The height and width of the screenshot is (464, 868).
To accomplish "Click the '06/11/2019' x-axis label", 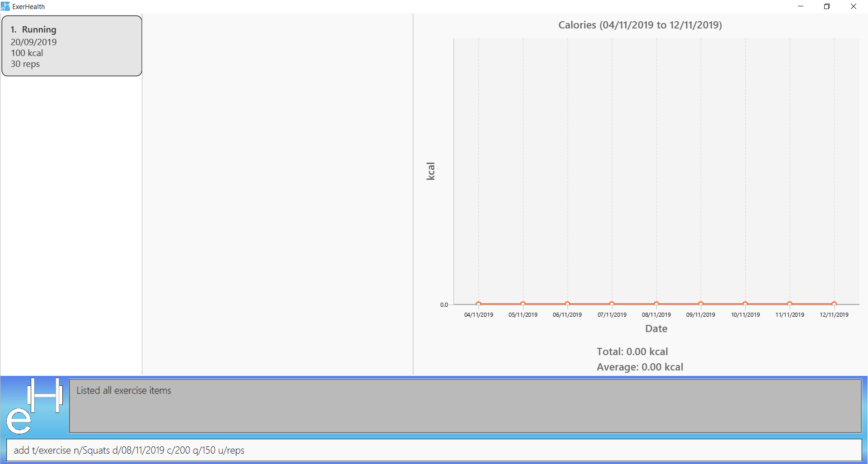I will (567, 315).
